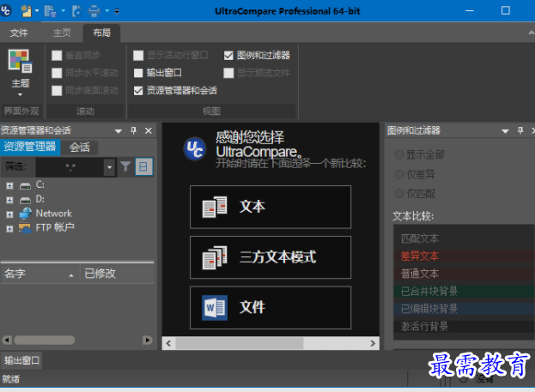The width and height of the screenshot is (535, 392).
Task: Click the funnel filter icon
Action: pos(125,166)
